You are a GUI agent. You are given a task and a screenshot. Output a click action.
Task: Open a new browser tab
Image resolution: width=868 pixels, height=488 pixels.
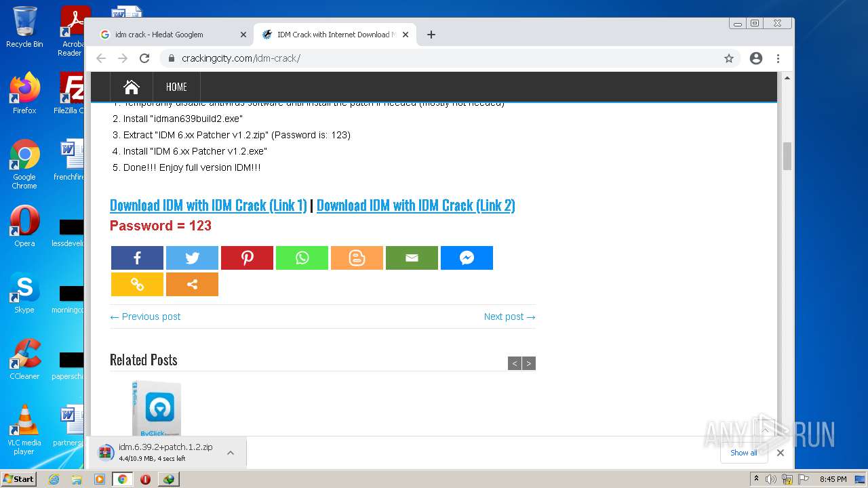tap(431, 35)
